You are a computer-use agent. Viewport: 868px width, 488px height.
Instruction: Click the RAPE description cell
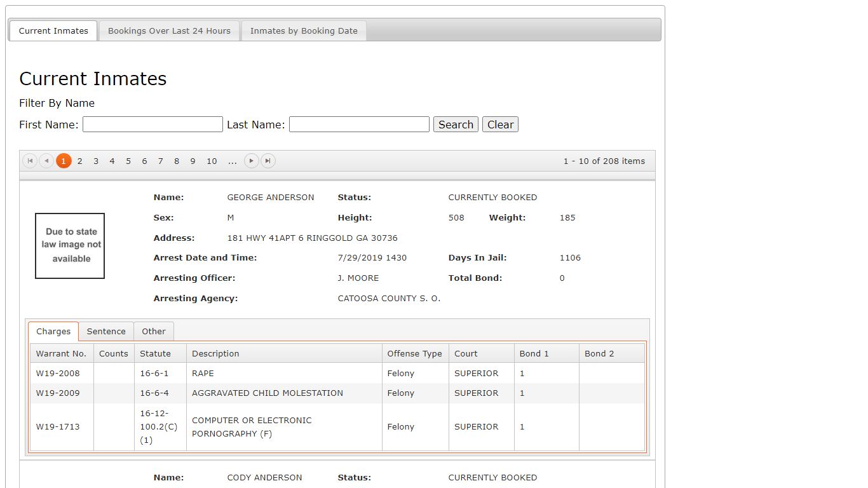pos(284,374)
